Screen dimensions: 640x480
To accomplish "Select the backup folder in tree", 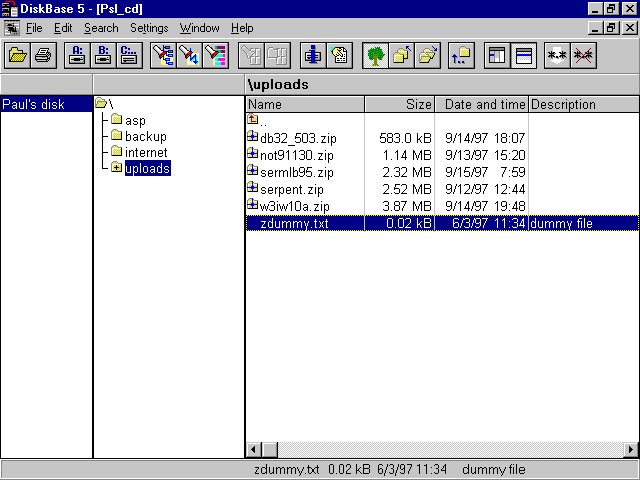I will point(145,136).
